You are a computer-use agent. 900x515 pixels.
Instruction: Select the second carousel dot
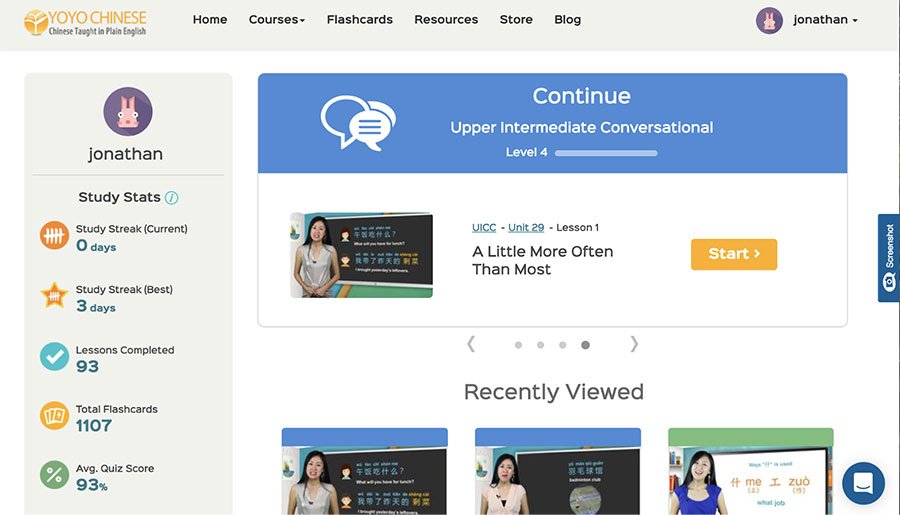click(x=540, y=345)
